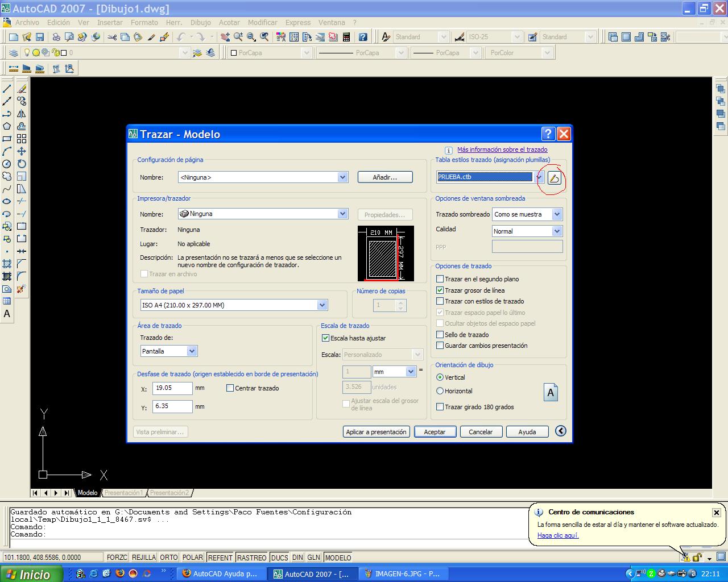Select the Erase tool
The width and height of the screenshot is (728, 582).
pos(22,89)
